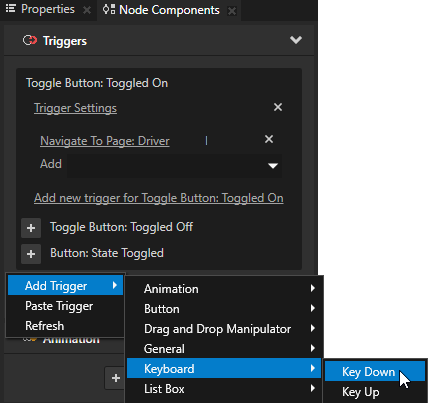Open Trigger Settings link
The image size is (428, 403).
[75, 108]
